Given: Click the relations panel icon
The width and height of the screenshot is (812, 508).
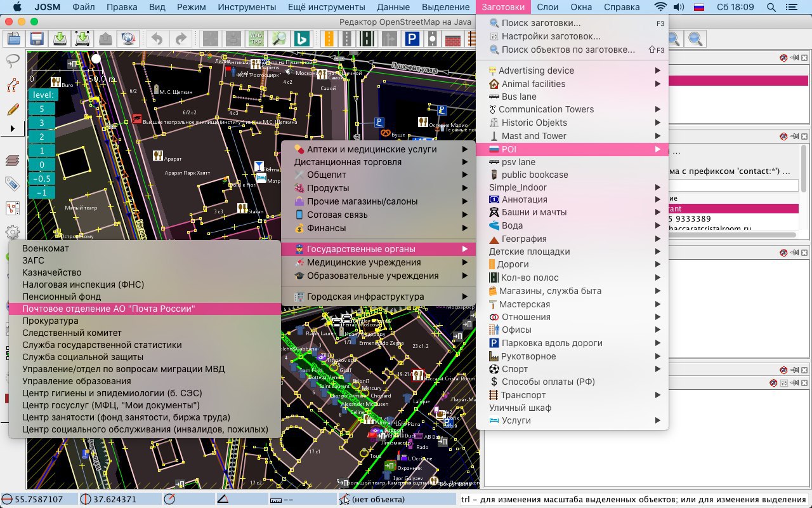Looking at the screenshot, I should pyautogui.click(x=12, y=208).
